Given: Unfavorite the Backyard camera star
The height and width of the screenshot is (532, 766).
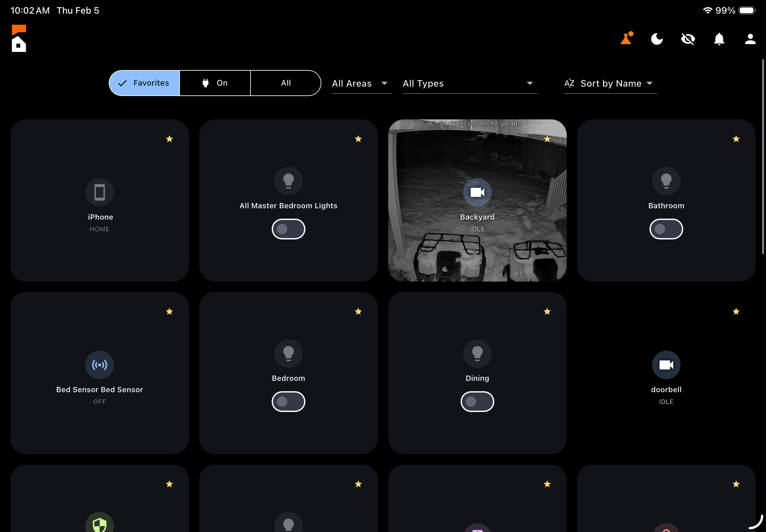Looking at the screenshot, I should coord(547,139).
